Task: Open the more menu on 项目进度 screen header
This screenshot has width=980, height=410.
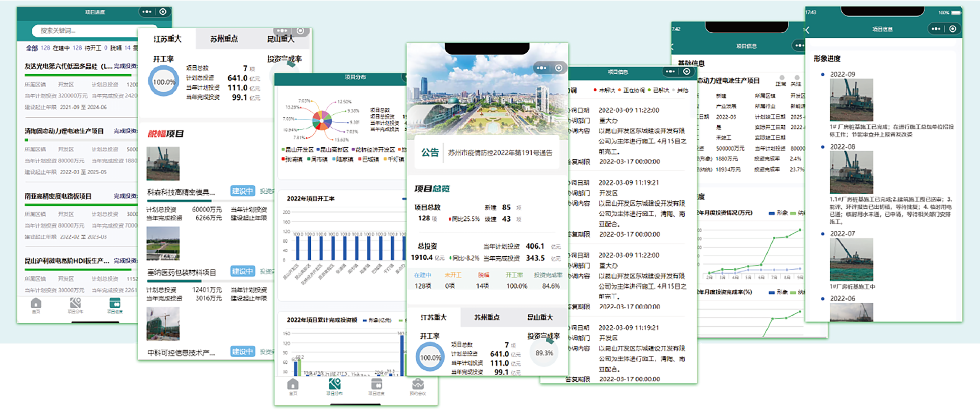Action: tap(147, 12)
